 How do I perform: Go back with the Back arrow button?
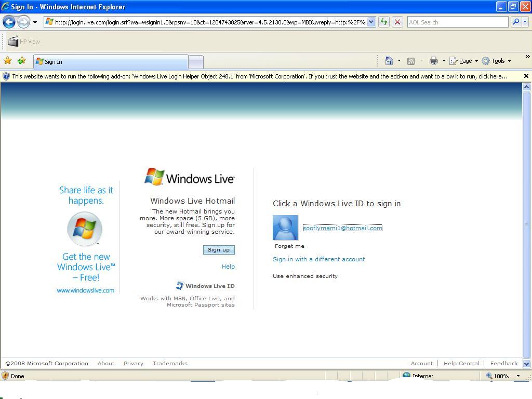[x=9, y=22]
